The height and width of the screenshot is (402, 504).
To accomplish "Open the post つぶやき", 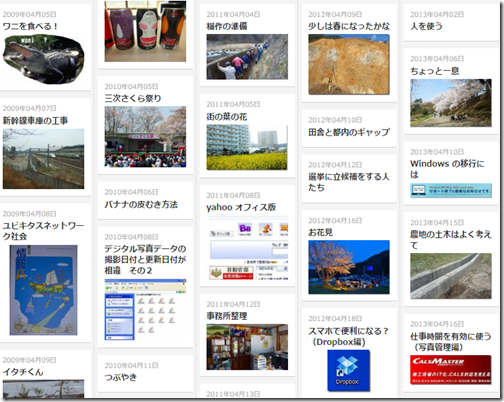I will click(x=121, y=377).
